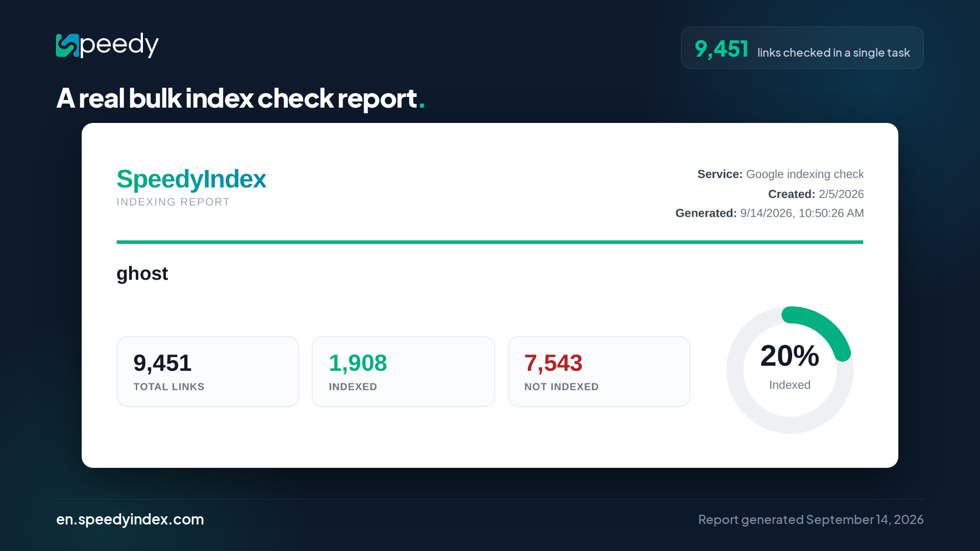980x551 pixels.
Task: Click the 7,543 Not Indexed card
Action: coord(599,371)
